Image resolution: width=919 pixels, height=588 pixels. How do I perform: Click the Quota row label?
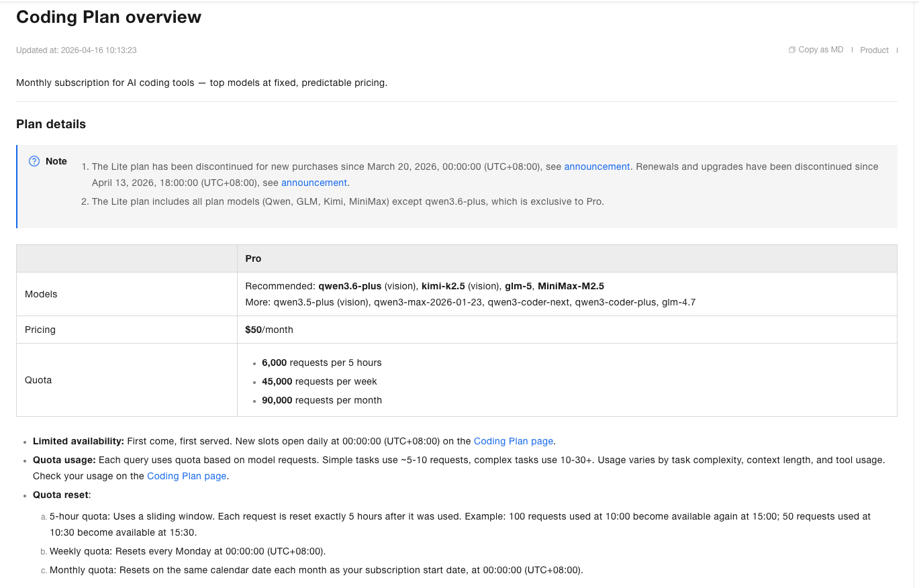click(x=38, y=380)
